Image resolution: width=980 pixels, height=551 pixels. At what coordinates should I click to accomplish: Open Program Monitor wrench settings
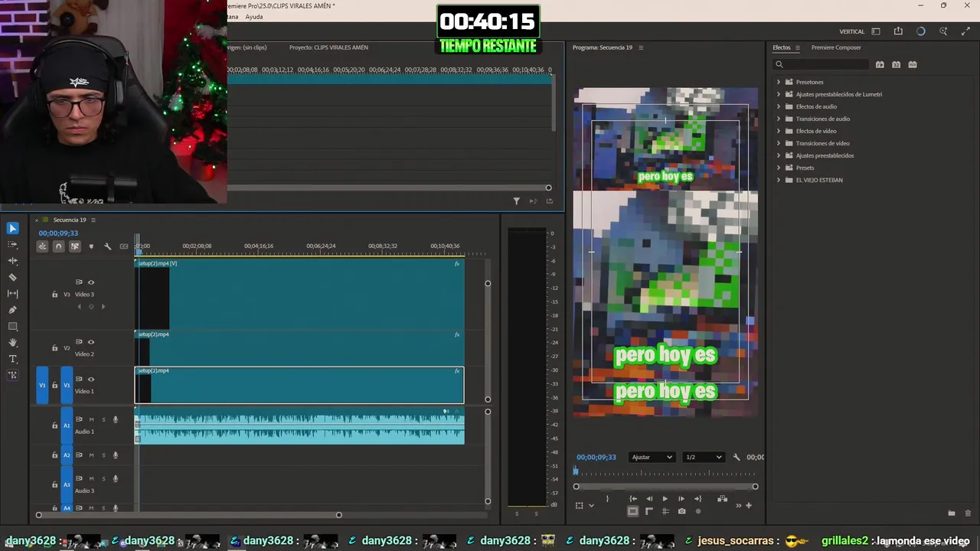click(x=737, y=457)
